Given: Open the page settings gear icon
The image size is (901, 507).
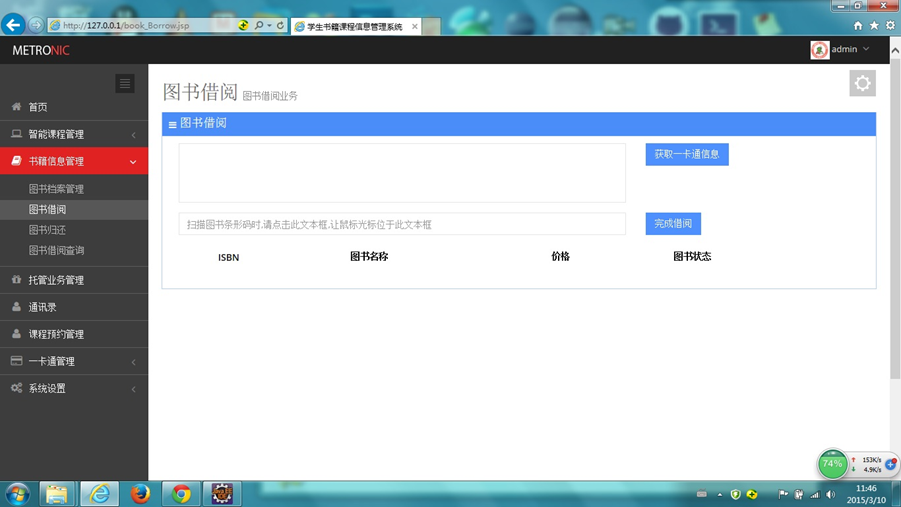Looking at the screenshot, I should [862, 83].
